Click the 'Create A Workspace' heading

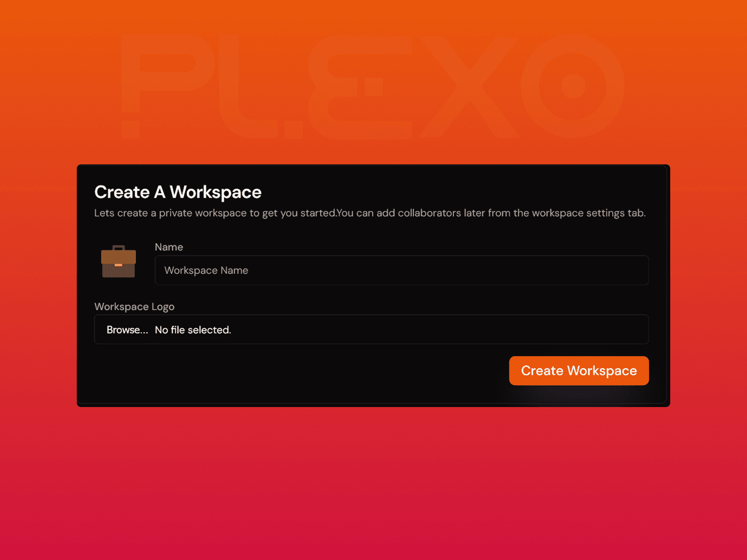(178, 192)
